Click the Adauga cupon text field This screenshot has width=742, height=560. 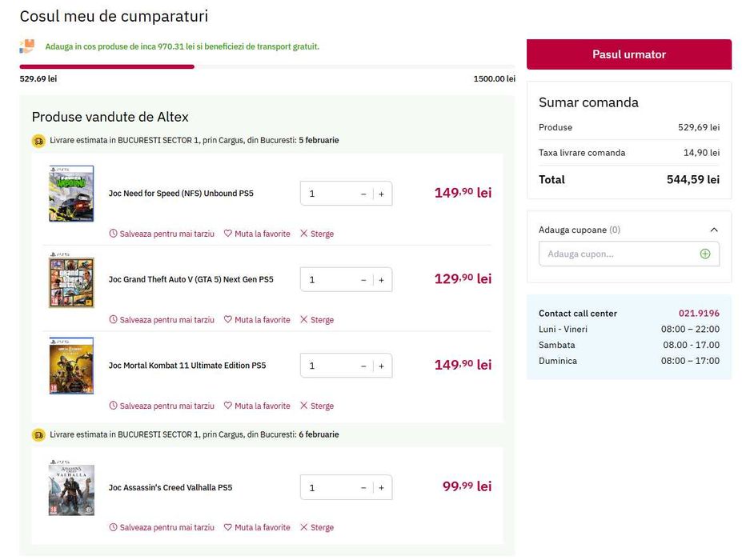pos(618,254)
